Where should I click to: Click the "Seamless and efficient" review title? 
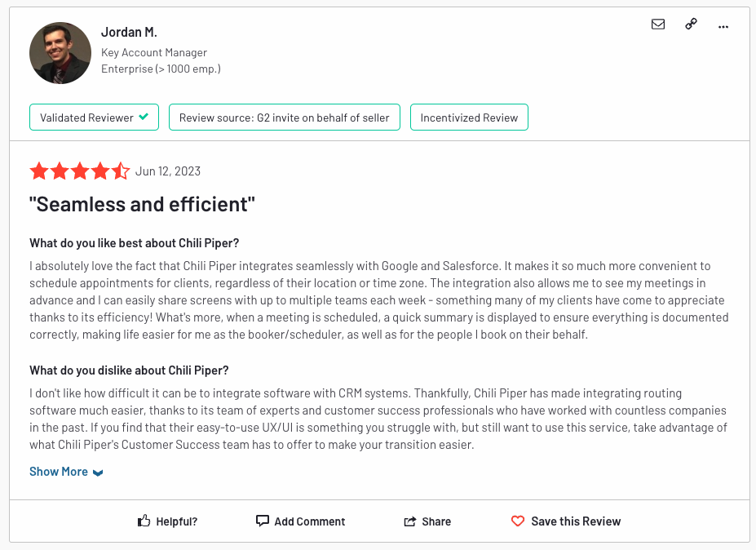click(x=142, y=204)
